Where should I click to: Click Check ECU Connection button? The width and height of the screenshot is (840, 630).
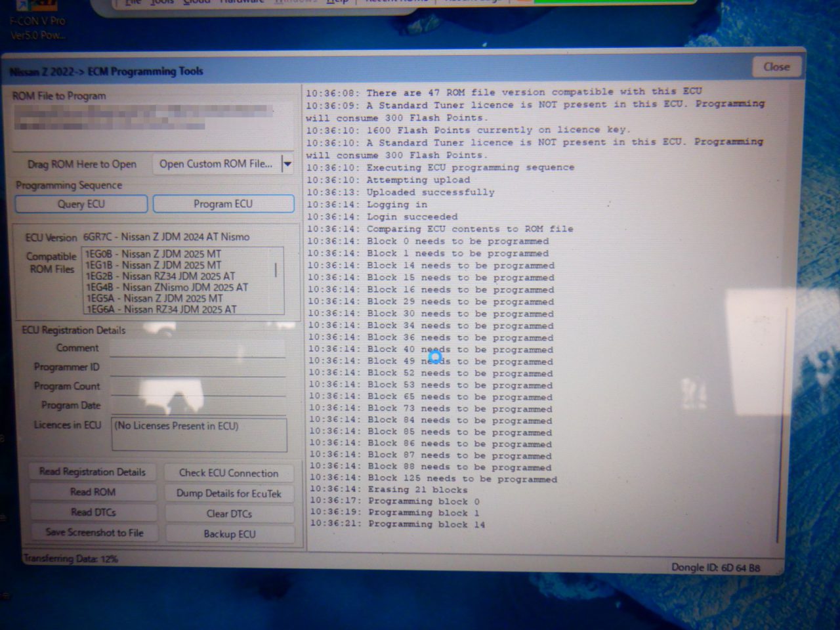pyautogui.click(x=228, y=473)
